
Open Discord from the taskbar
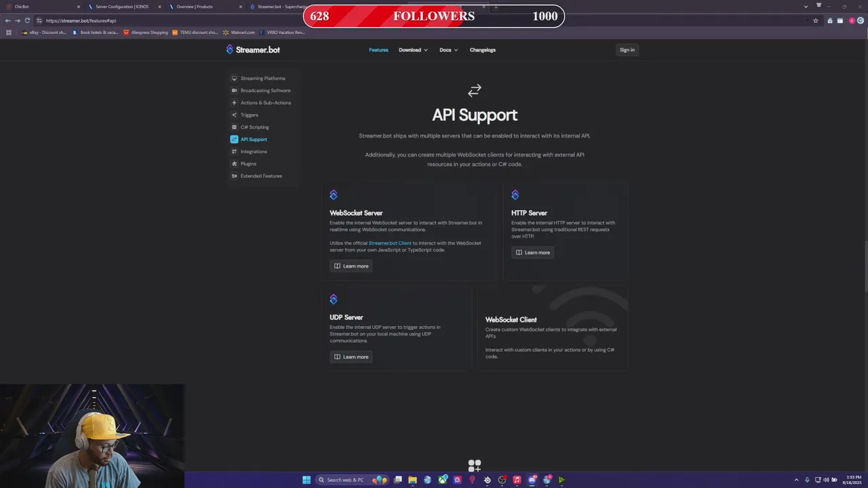coord(532,480)
